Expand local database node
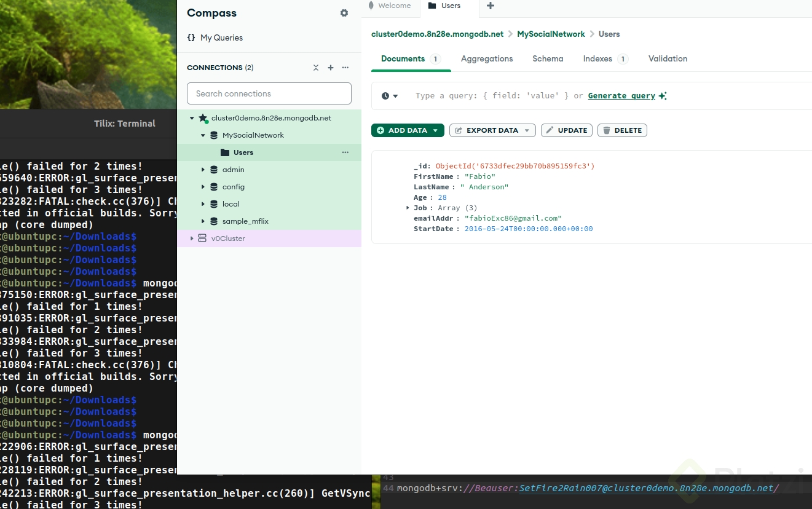 tap(203, 204)
